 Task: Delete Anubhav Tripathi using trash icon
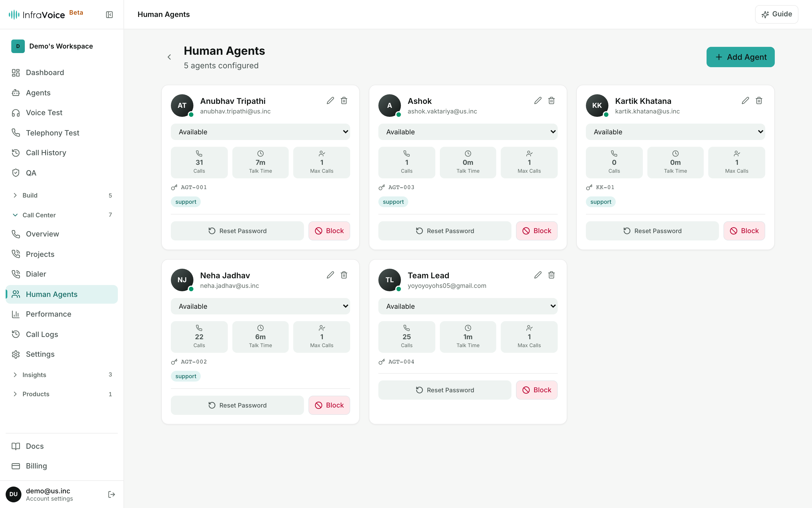click(x=344, y=100)
